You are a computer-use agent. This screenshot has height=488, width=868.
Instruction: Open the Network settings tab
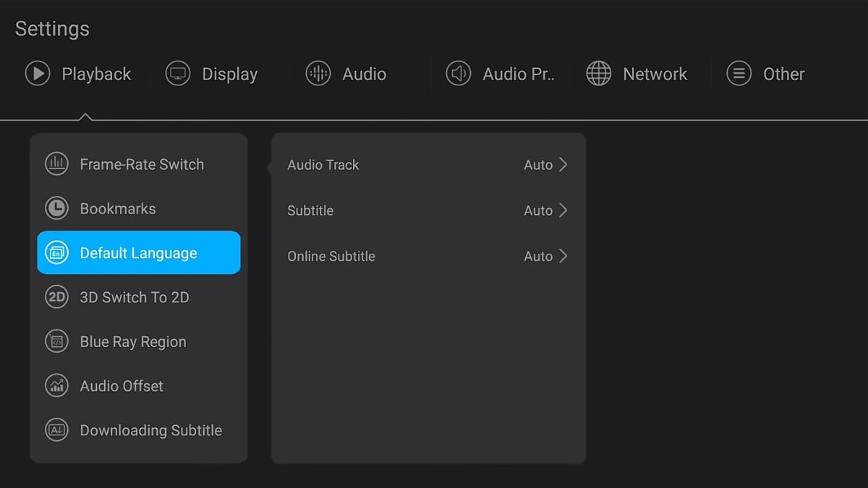[x=655, y=74]
